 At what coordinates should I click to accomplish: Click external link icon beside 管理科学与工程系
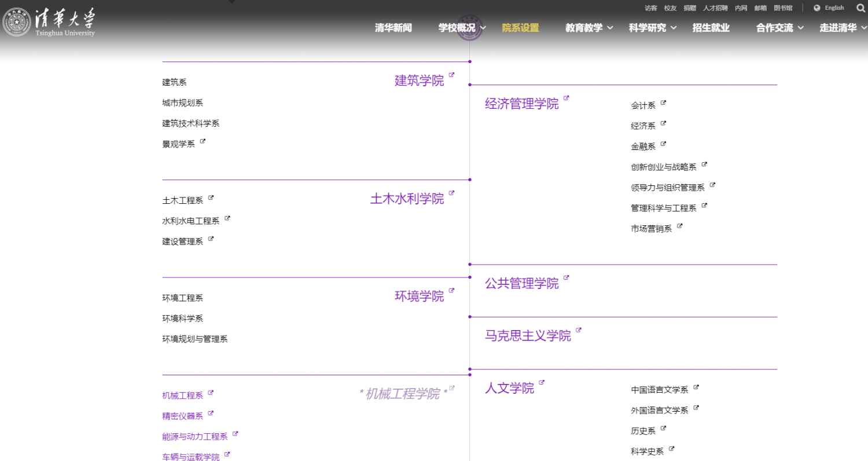click(x=704, y=206)
